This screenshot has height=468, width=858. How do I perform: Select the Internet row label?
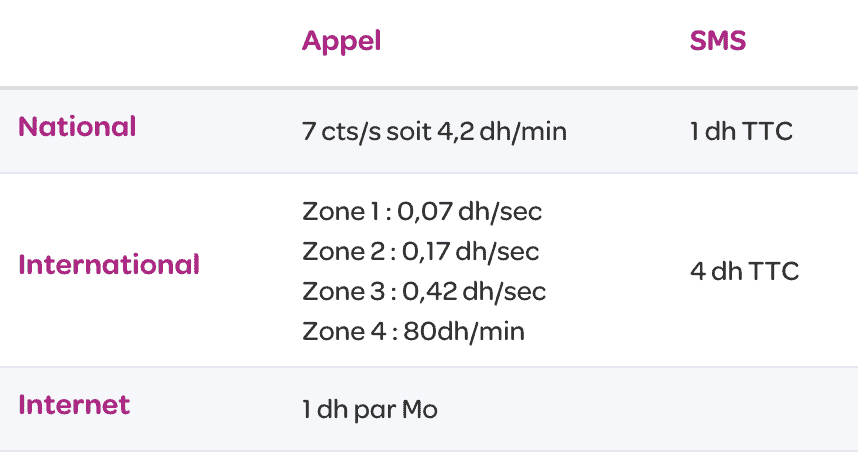(74, 405)
